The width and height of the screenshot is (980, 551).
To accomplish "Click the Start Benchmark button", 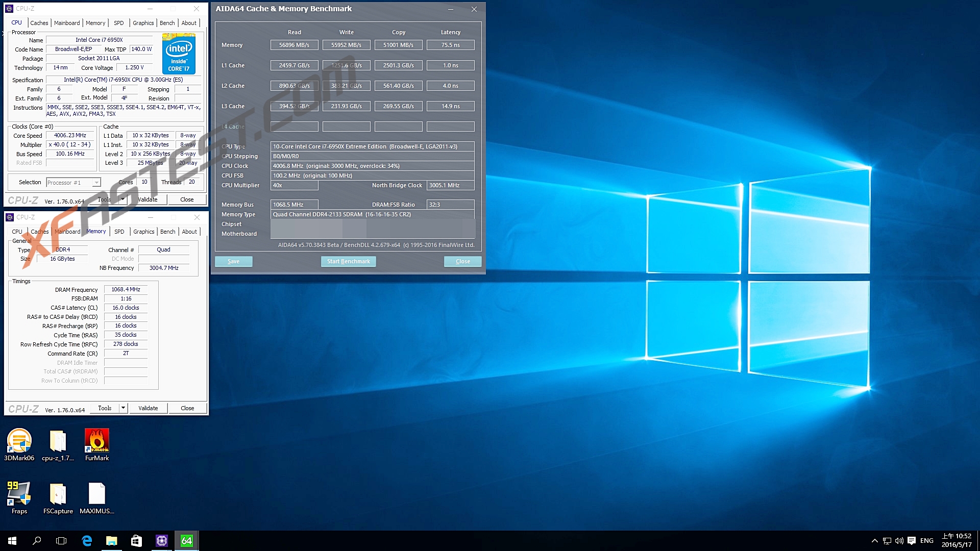I will [x=348, y=261].
